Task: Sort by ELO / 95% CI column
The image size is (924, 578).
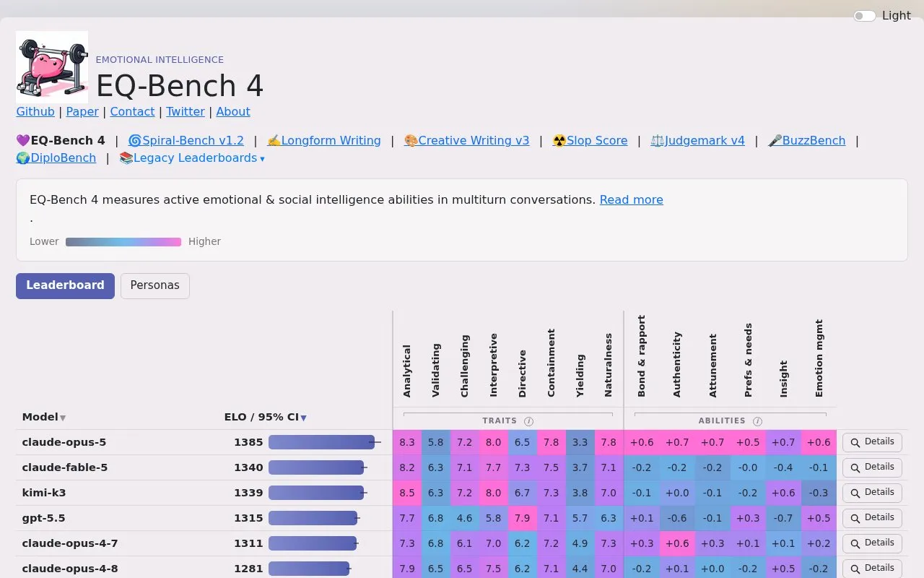Action: (266, 417)
